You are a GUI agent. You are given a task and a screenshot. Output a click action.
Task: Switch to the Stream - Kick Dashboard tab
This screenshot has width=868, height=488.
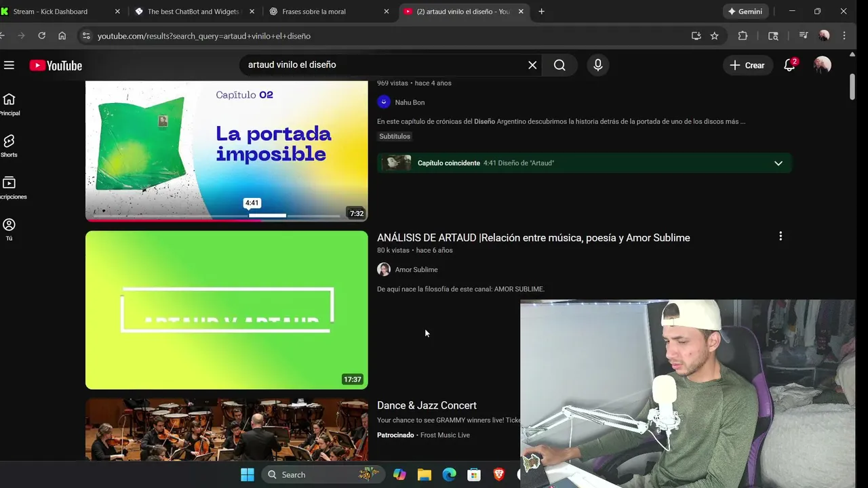coord(58,12)
